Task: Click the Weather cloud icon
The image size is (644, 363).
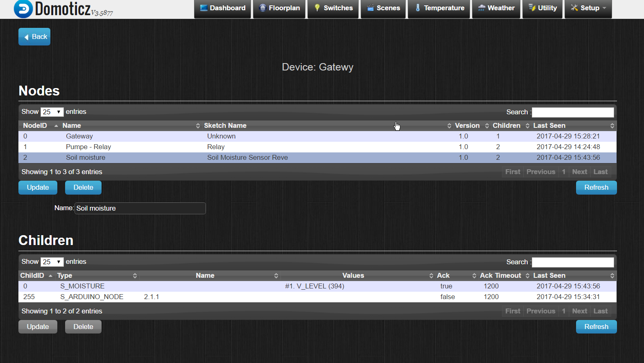Action: 481,8
